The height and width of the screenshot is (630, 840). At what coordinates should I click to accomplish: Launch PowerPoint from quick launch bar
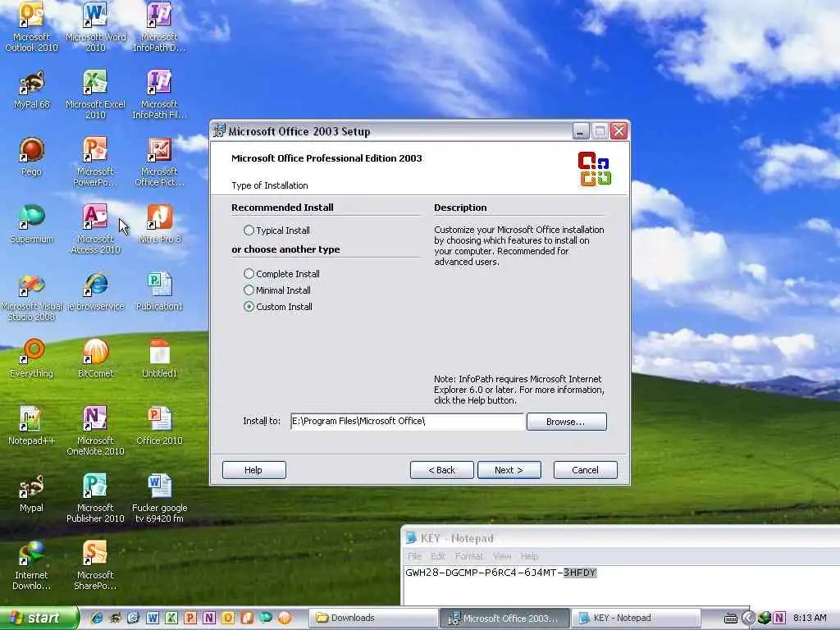(x=190, y=618)
